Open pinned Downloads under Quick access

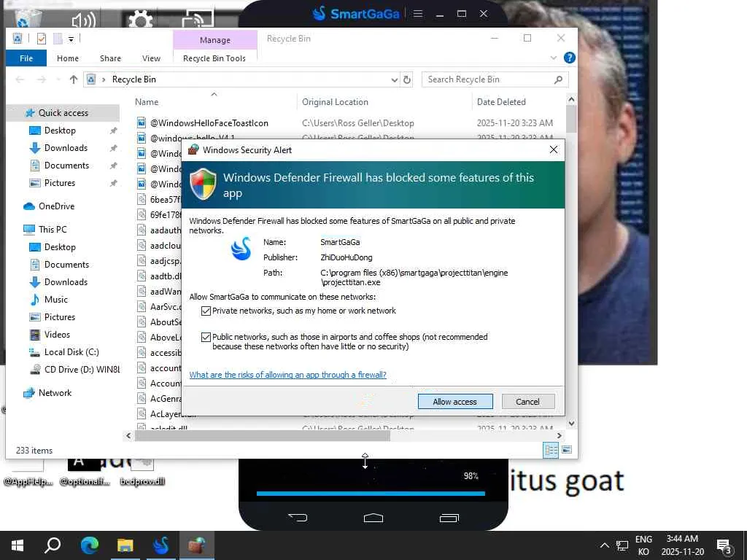[66, 148]
